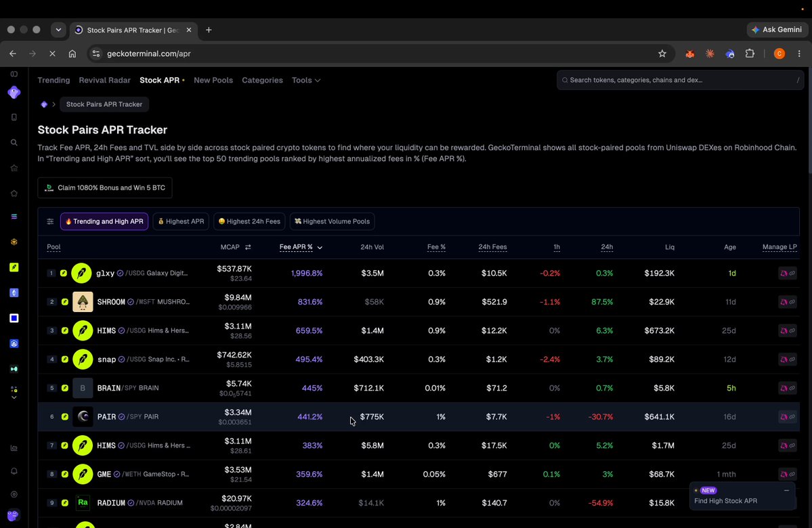
Task: Open search from the sidebar magnifier icon
Action: click(x=14, y=143)
